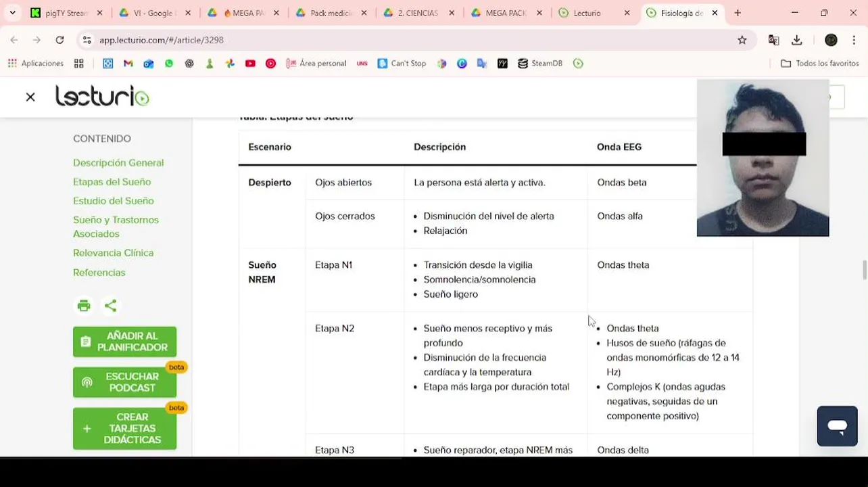Share the article via share icon
The width and height of the screenshot is (868, 487).
click(110, 306)
